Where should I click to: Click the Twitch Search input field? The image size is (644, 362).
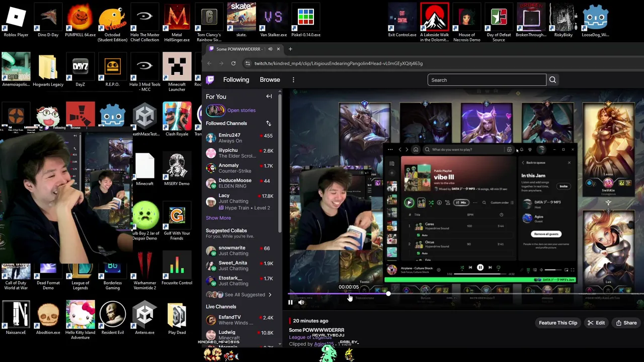coord(487,79)
